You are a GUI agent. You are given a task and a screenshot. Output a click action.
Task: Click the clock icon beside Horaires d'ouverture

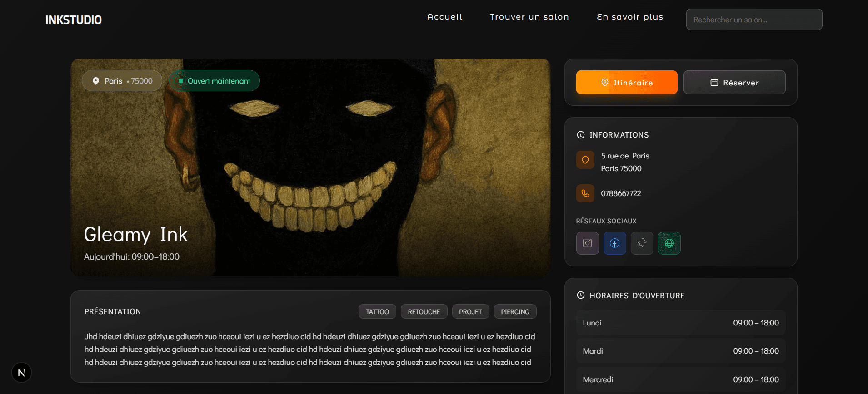tap(580, 295)
